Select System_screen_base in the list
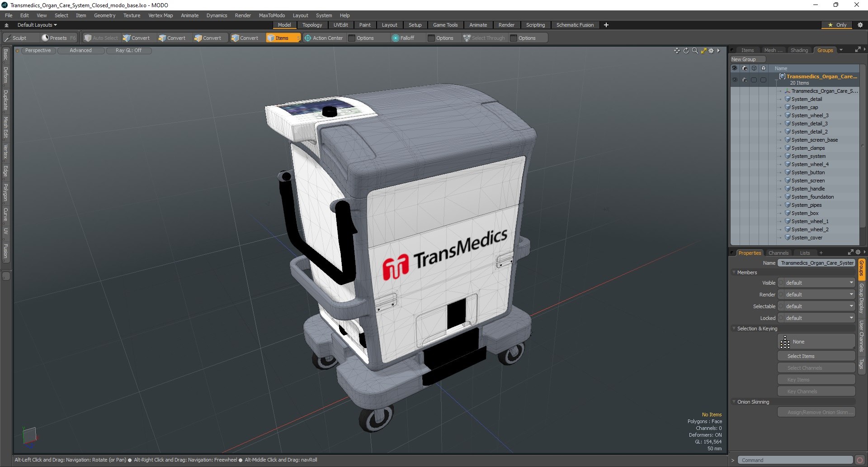The height and width of the screenshot is (467, 868). click(814, 140)
